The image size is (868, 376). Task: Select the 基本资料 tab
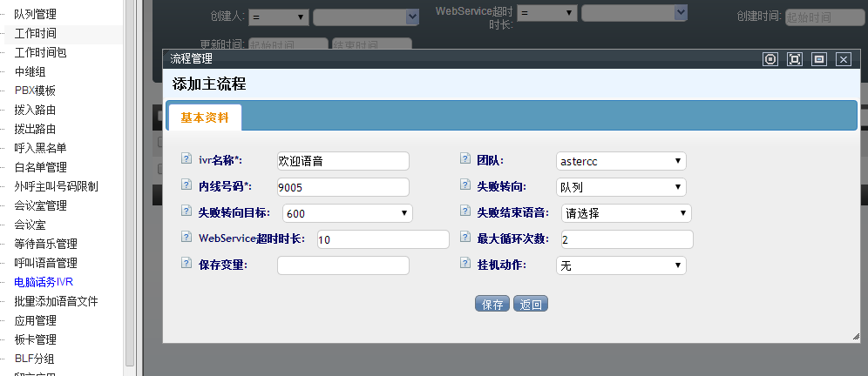(x=205, y=117)
